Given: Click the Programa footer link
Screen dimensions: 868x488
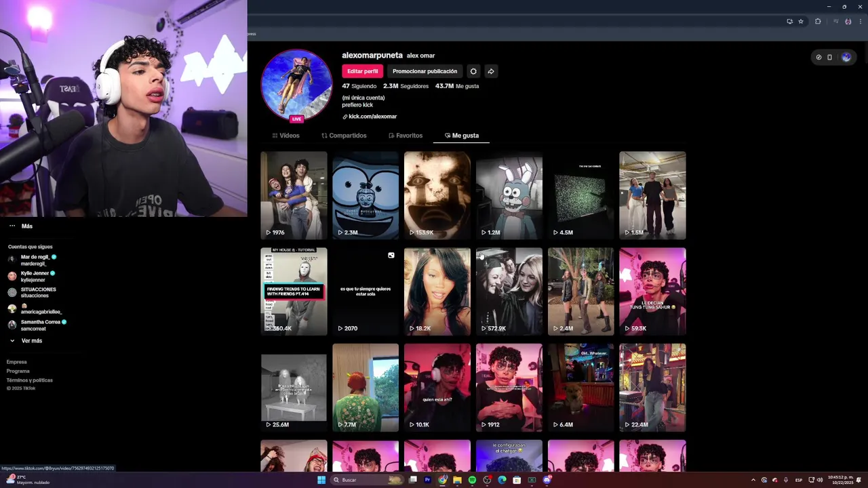Looking at the screenshot, I should coord(18,371).
